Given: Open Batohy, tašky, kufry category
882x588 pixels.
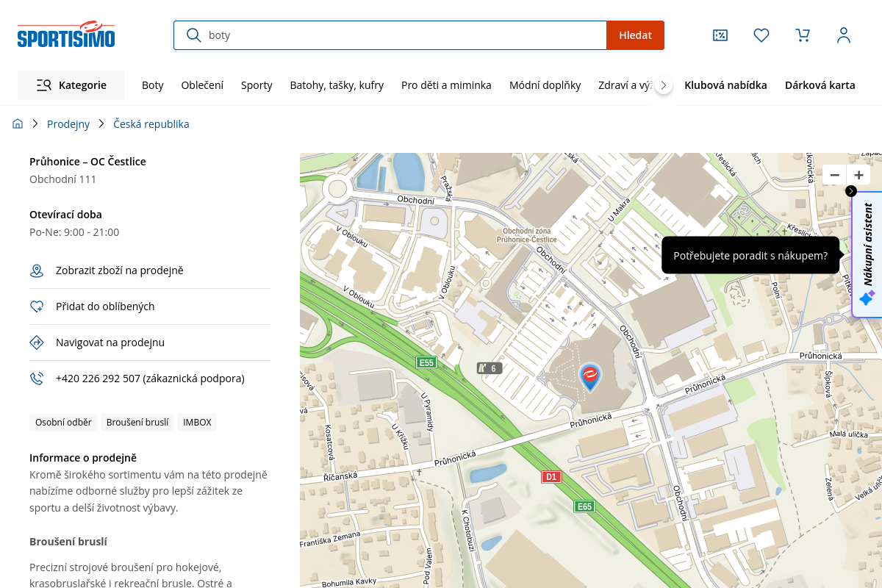Looking at the screenshot, I should [337, 85].
